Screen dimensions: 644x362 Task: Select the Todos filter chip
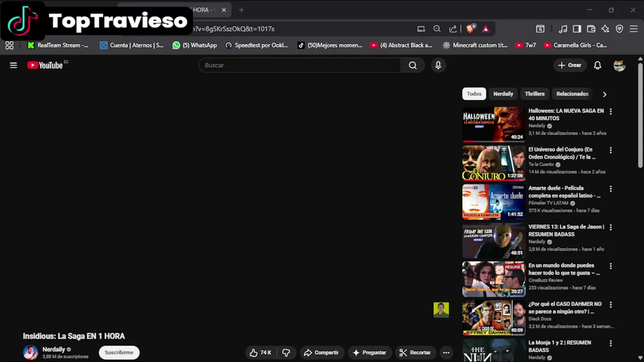click(474, 94)
